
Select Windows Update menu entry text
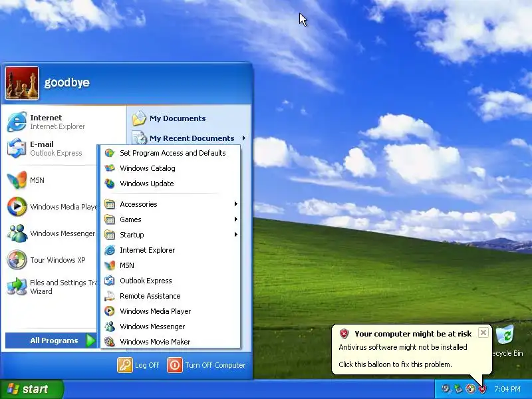(147, 184)
